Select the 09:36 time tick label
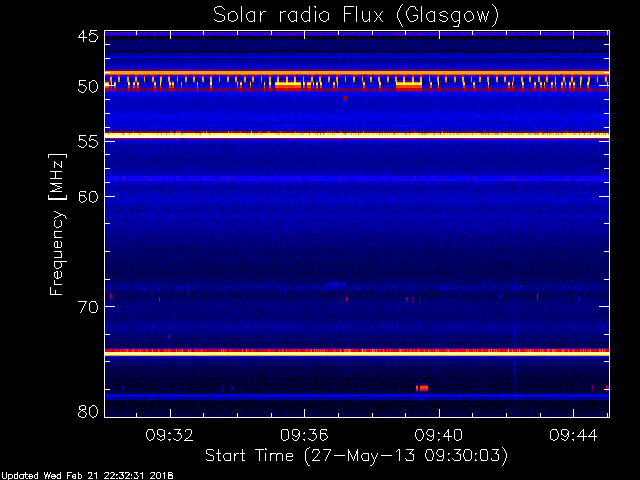This screenshot has height=480, width=640. pos(304,435)
